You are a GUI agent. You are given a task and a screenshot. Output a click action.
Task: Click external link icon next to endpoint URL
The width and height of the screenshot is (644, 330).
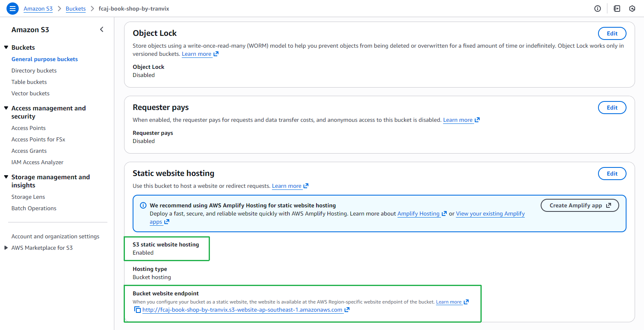(x=347, y=310)
